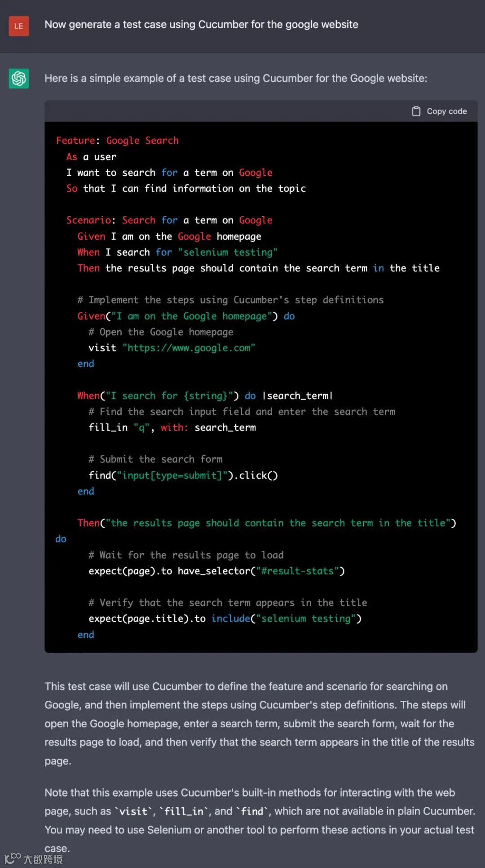
Task: Click the expect(page).to have_selector line
Action: click(x=216, y=571)
